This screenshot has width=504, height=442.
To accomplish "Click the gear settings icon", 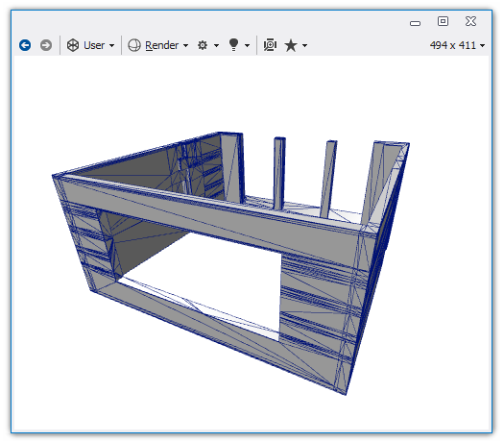I will (x=203, y=45).
